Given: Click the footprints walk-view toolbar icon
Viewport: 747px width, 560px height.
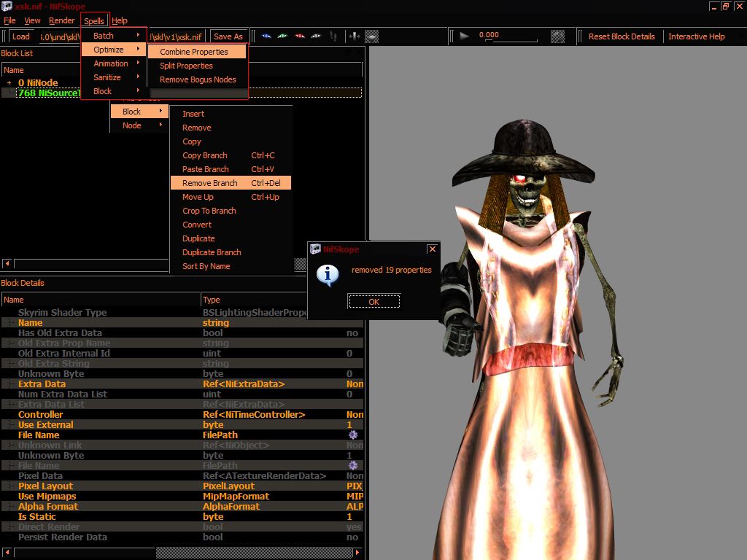Looking at the screenshot, I should (333, 36).
